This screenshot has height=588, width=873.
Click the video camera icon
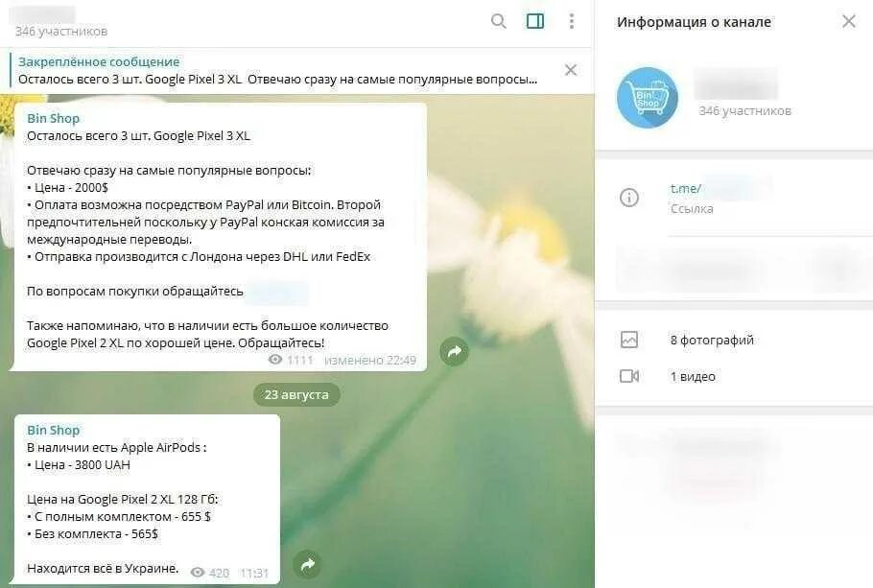coord(629,376)
